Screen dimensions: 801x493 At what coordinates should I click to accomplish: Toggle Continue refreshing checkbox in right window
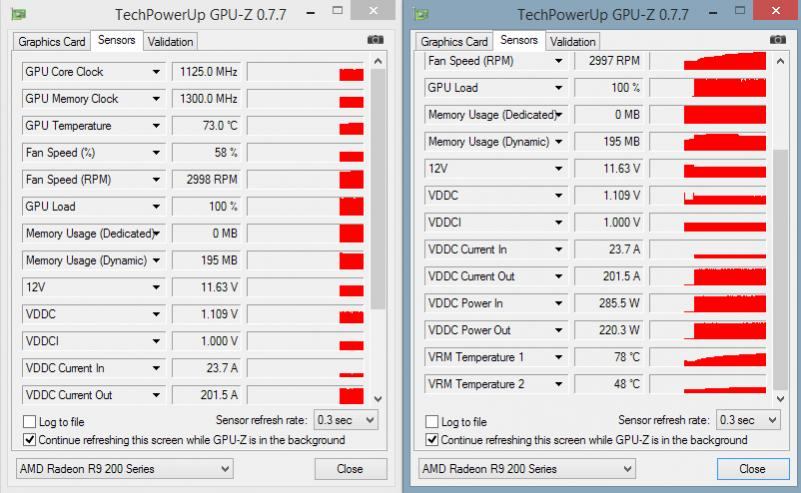tap(432, 440)
